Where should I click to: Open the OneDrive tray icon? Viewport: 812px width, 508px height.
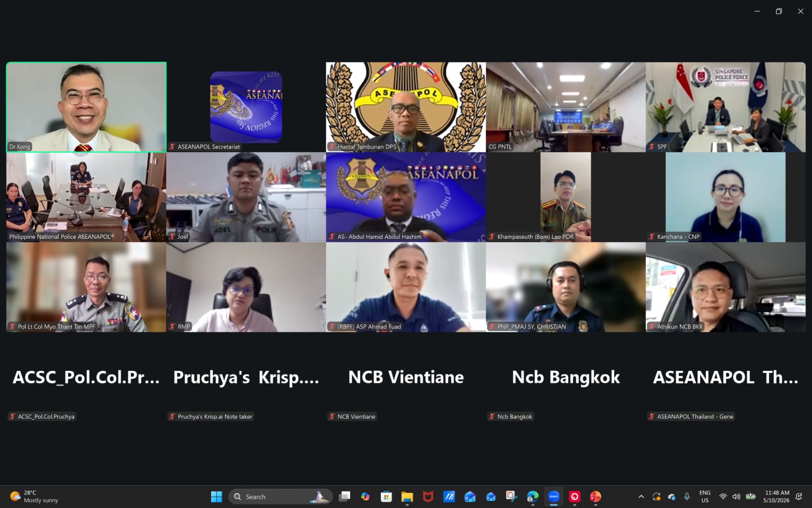672,497
